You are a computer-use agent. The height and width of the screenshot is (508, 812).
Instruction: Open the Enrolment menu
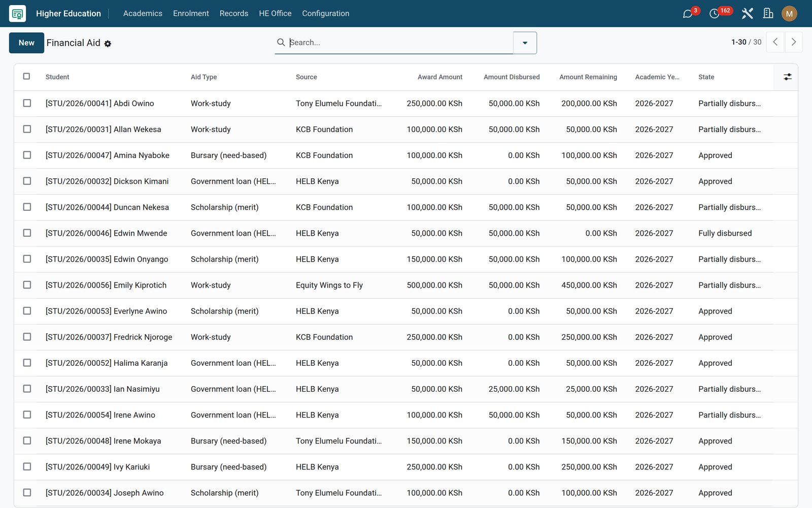pos(191,14)
